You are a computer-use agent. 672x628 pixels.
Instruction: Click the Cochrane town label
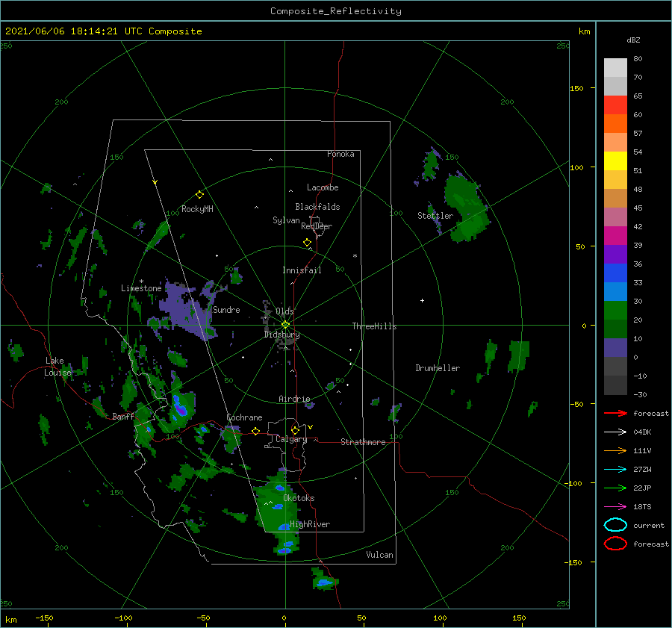(244, 417)
